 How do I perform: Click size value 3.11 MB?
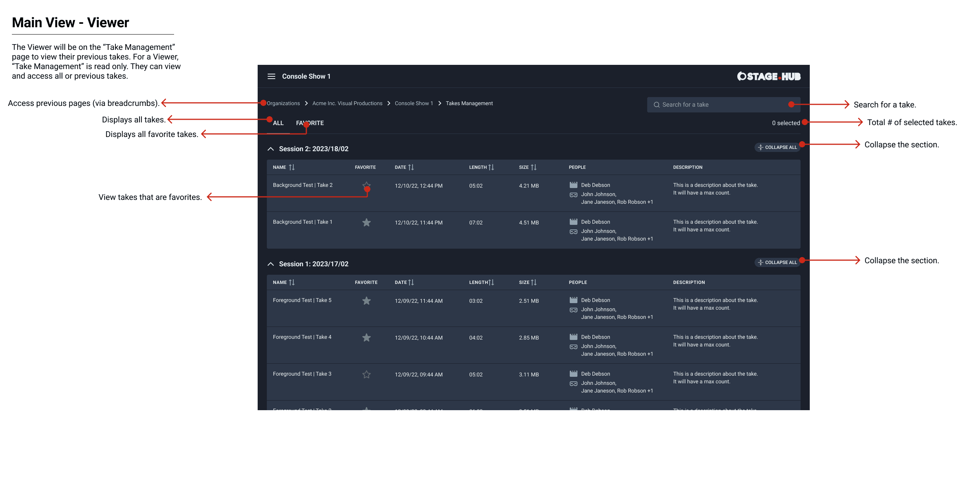529,374
